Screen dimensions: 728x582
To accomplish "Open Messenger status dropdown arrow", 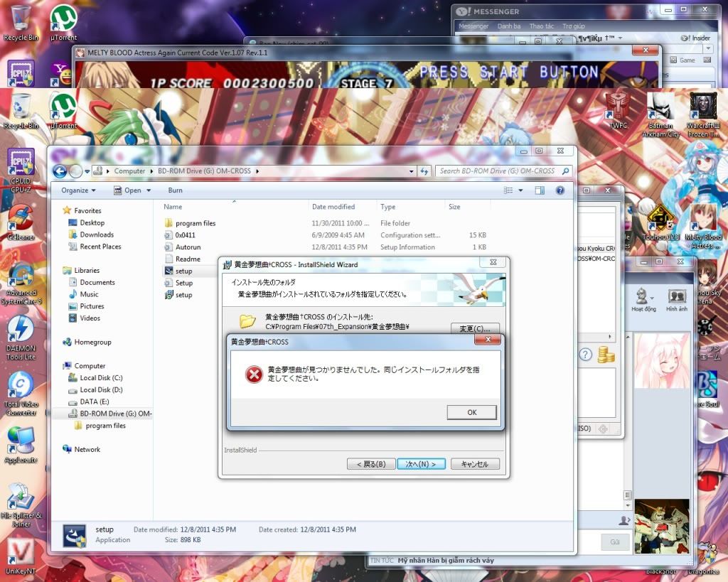I will point(620,38).
